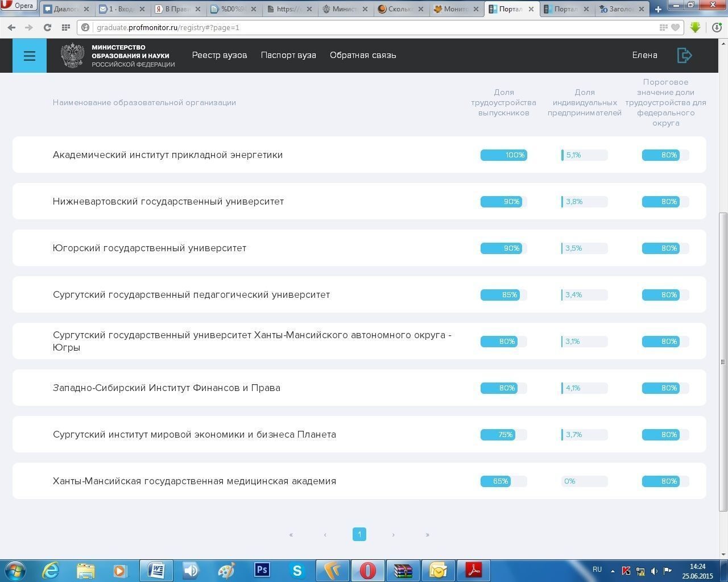Image resolution: width=728 pixels, height=582 pixels.
Task: Open Skype from the taskbar
Action: point(297,569)
